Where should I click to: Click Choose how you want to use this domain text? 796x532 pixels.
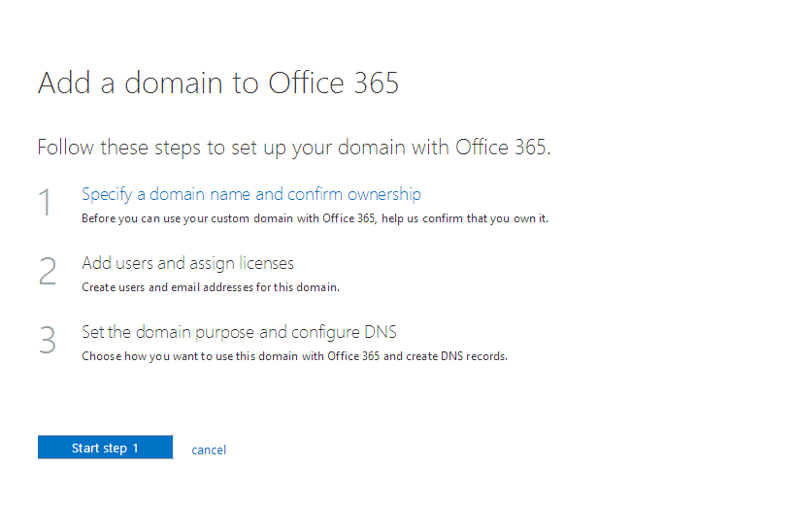pyautogui.click(x=294, y=356)
